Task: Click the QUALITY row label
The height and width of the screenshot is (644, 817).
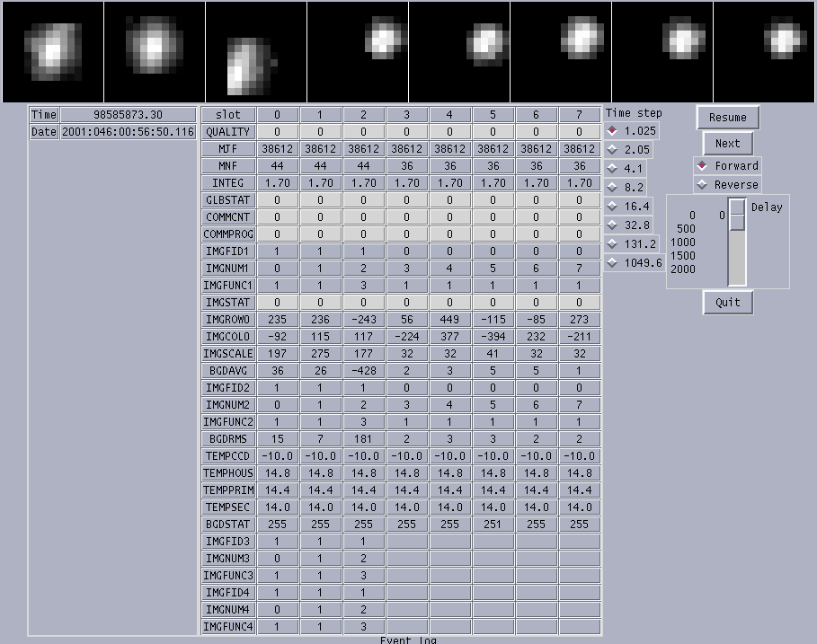Action: pos(228,132)
